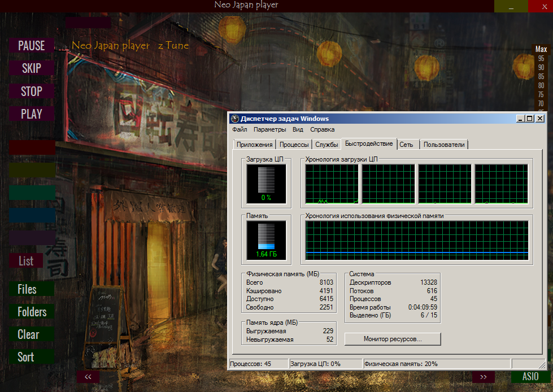Close the Task Manager window
Image resolution: width=553 pixels, height=392 pixels.
point(540,119)
